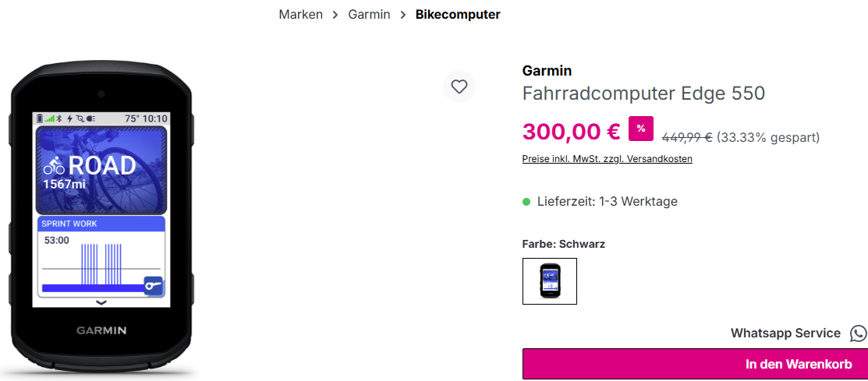This screenshot has width=868, height=381.
Task: Click the Fahrradcomputer Edge 550 title
Action: 643,93
